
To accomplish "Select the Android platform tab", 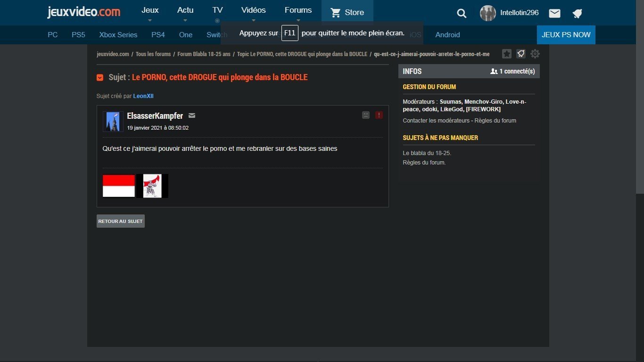I will pyautogui.click(x=447, y=35).
